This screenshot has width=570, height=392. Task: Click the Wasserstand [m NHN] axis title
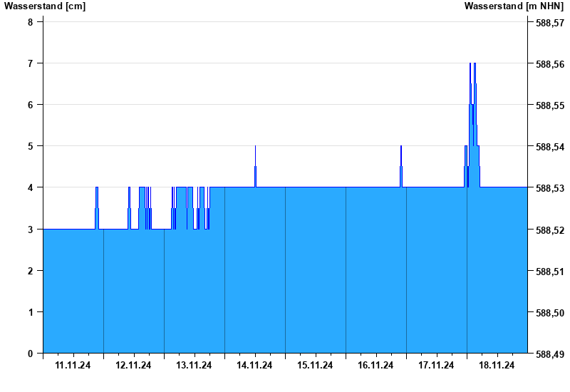point(514,6)
